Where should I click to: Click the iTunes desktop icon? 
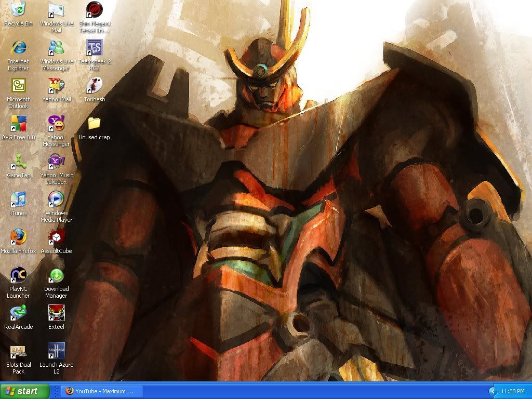[x=18, y=199]
